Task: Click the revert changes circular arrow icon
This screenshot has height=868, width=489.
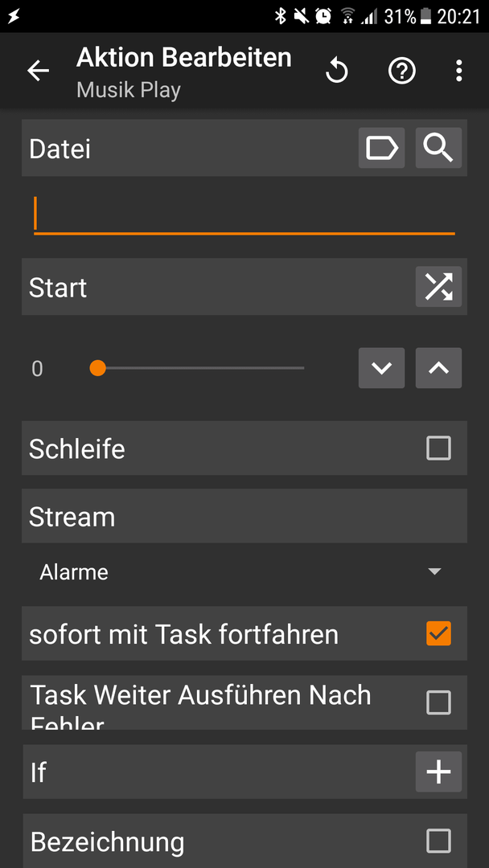Action: (x=337, y=71)
